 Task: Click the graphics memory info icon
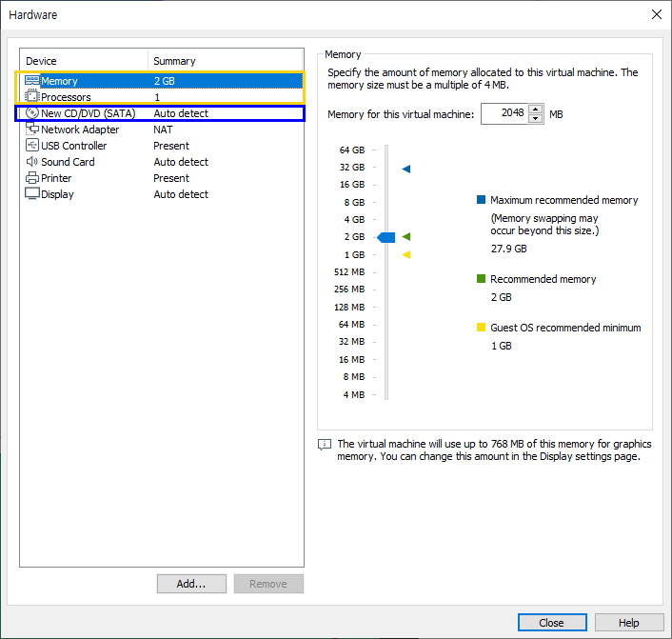pos(325,445)
